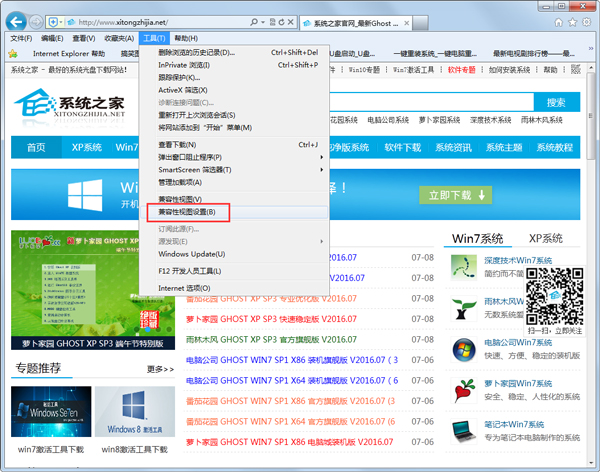Open 电脑公司 GHOST WIN7 SP1 X86 link

(292, 360)
